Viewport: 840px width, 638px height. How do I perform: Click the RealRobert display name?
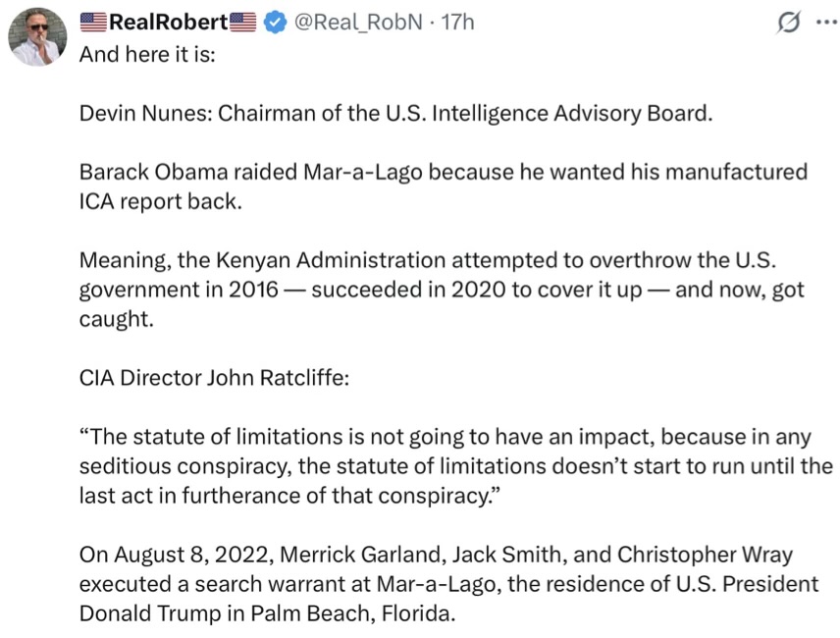click(x=168, y=22)
